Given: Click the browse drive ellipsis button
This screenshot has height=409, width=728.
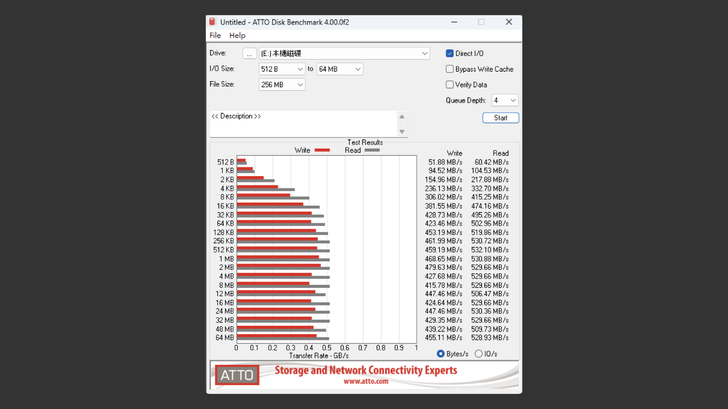Looking at the screenshot, I should pyautogui.click(x=249, y=54).
